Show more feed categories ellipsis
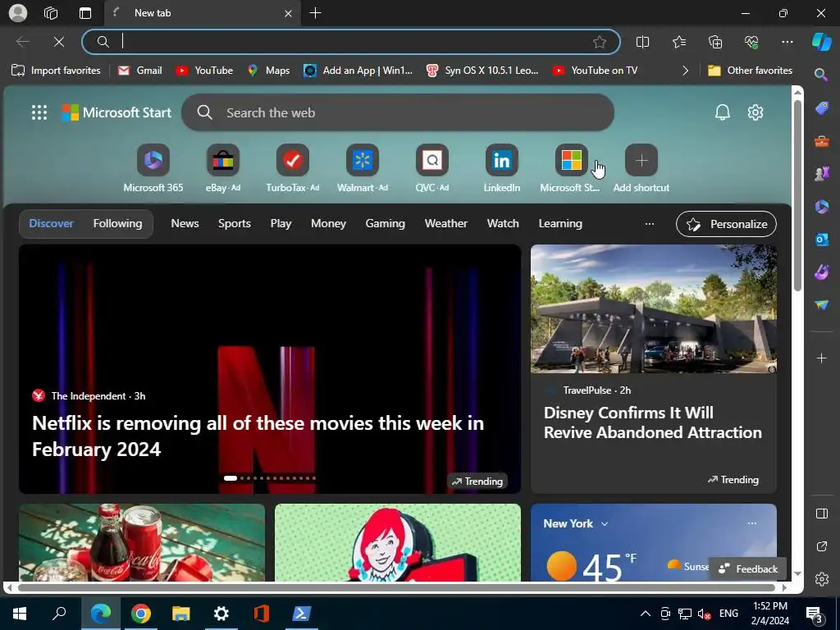This screenshot has width=840, height=630. point(650,224)
